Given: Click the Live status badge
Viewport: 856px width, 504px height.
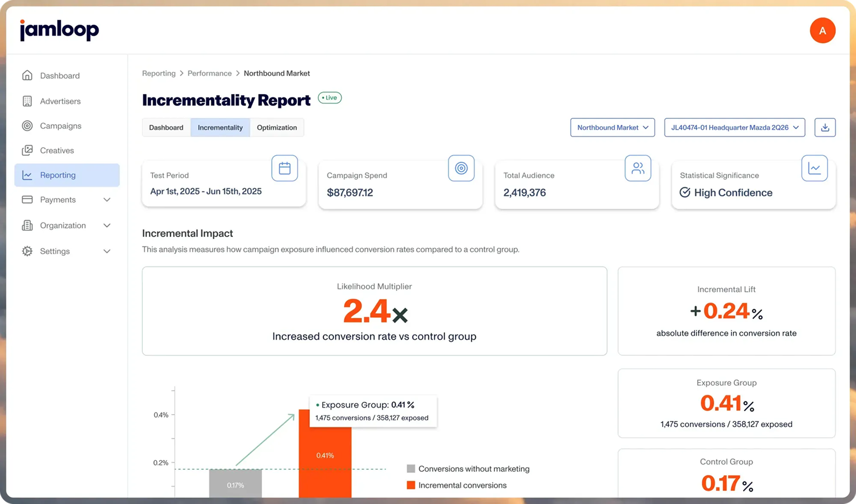Looking at the screenshot, I should [x=330, y=98].
